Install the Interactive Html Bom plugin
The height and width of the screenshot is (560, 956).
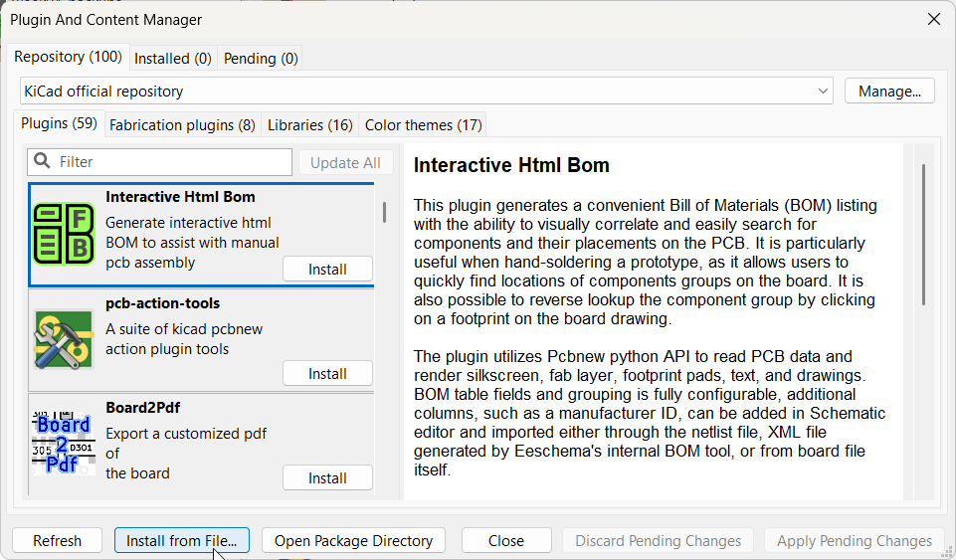tap(327, 270)
